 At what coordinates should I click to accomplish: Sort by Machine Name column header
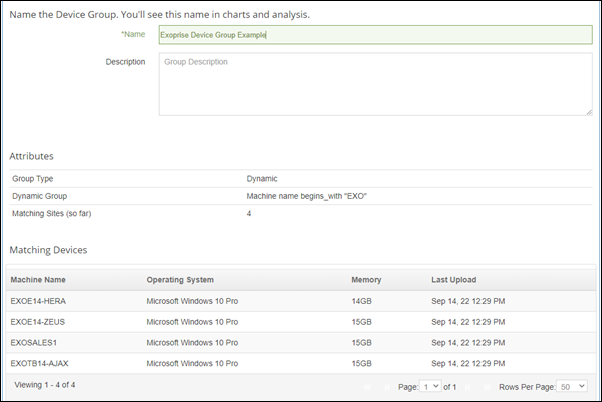tap(40, 280)
